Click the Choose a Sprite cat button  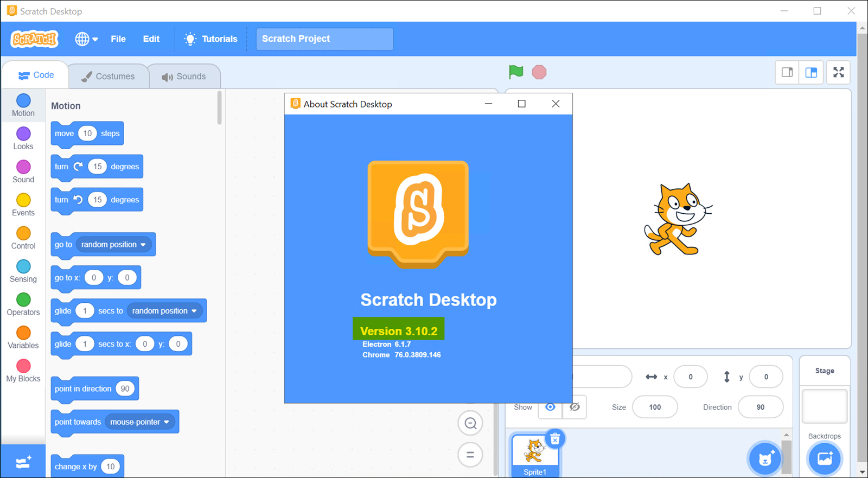(x=765, y=459)
